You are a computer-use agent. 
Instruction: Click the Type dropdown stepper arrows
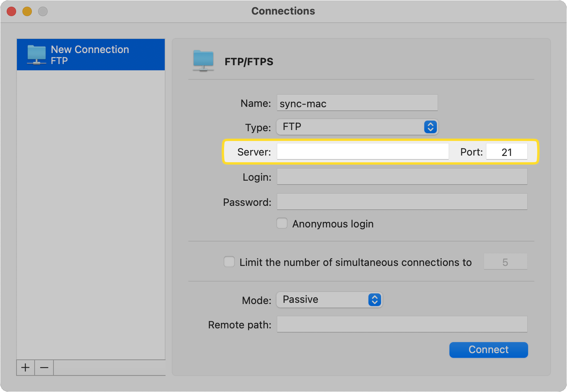coord(430,127)
